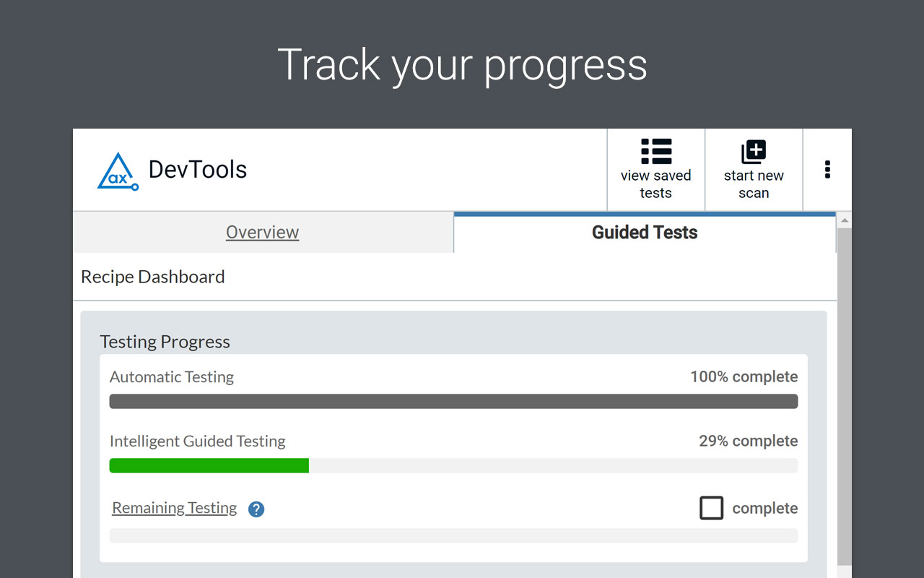Click the Testing Progress section heading

pyautogui.click(x=165, y=342)
